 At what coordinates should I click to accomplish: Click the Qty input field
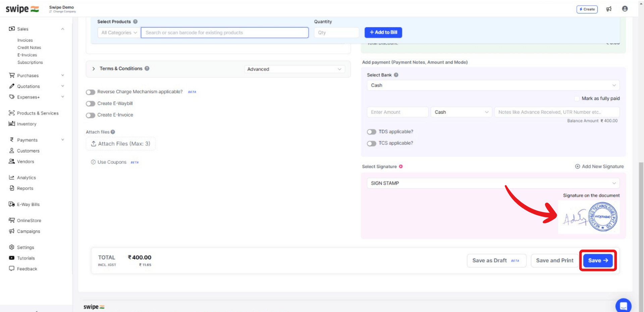[336, 33]
